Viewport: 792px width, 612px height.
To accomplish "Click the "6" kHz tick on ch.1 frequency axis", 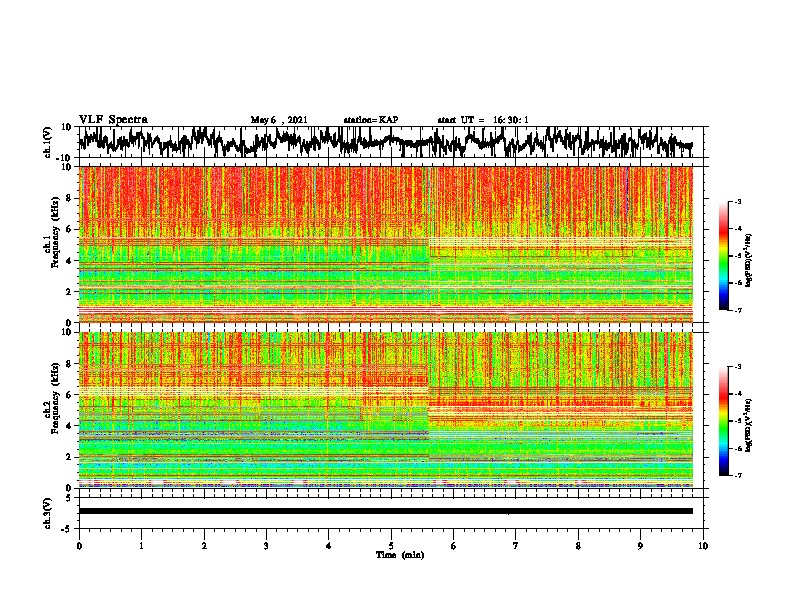I will click(69, 229).
